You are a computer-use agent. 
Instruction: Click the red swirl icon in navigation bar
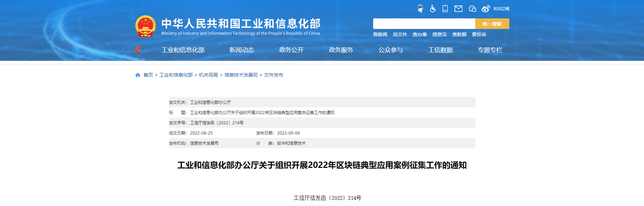point(139,50)
